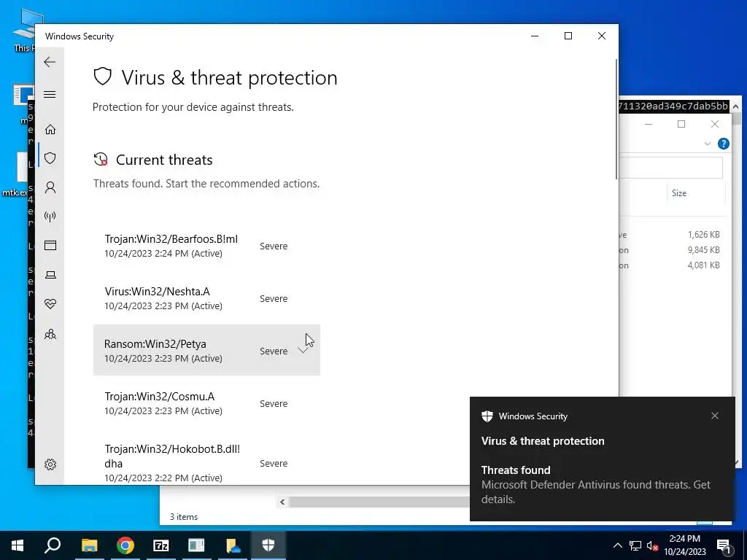747x560 pixels.
Task: Select the 4,081 KB file row in Explorer
Action: pos(672,265)
